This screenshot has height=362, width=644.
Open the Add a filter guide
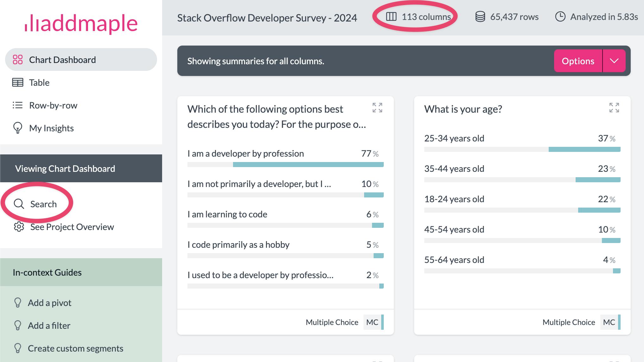[49, 325]
